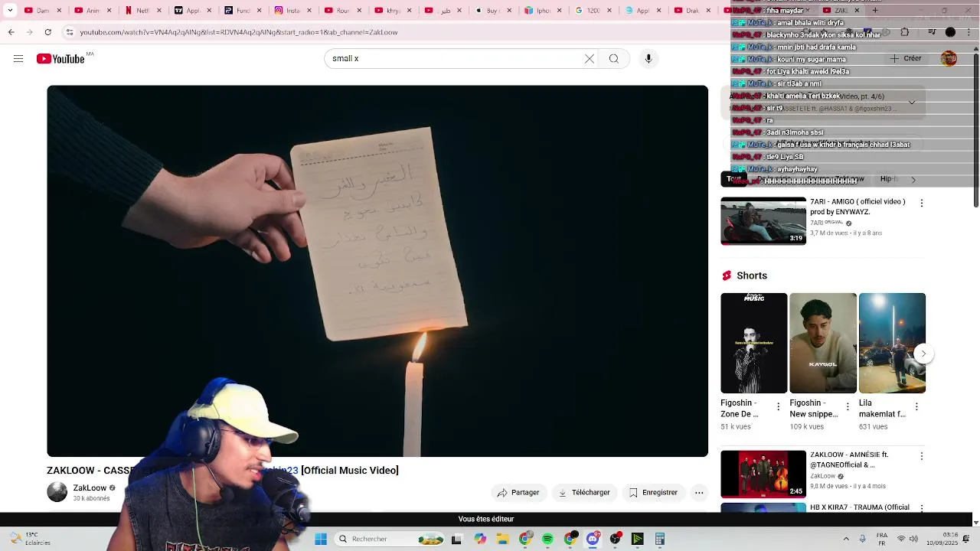980x551 pixels.
Task: Switch to the "1200" Google tab
Action: pos(593,10)
